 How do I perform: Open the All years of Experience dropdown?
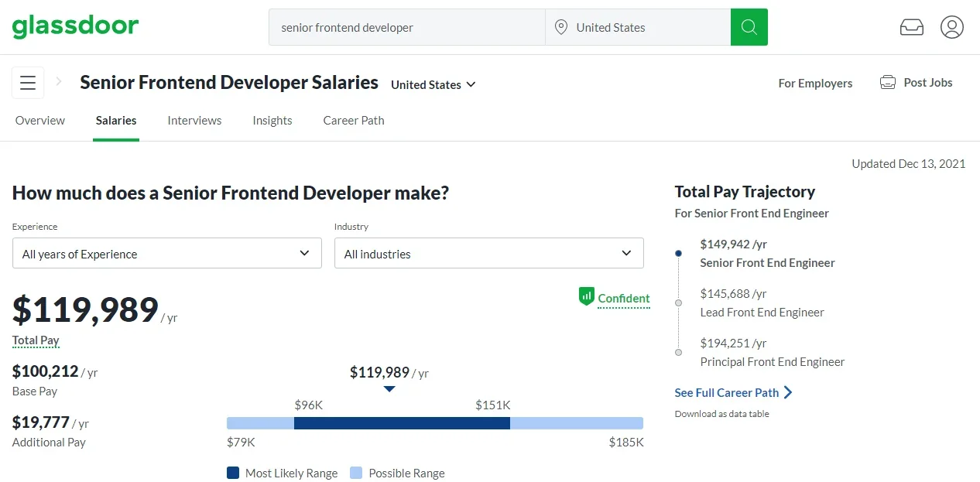coord(166,254)
